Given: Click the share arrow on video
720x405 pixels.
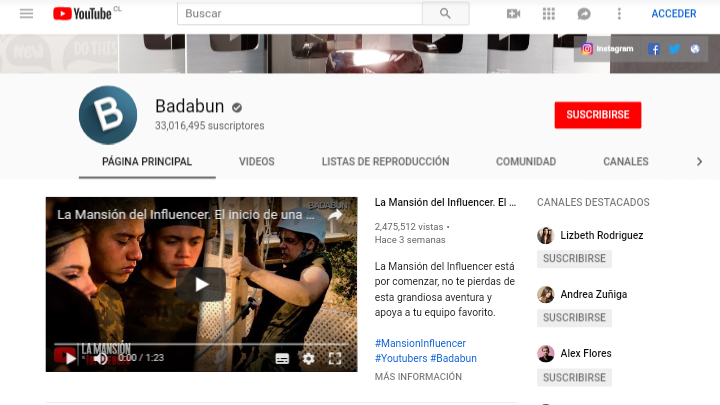Looking at the screenshot, I should (x=336, y=214).
